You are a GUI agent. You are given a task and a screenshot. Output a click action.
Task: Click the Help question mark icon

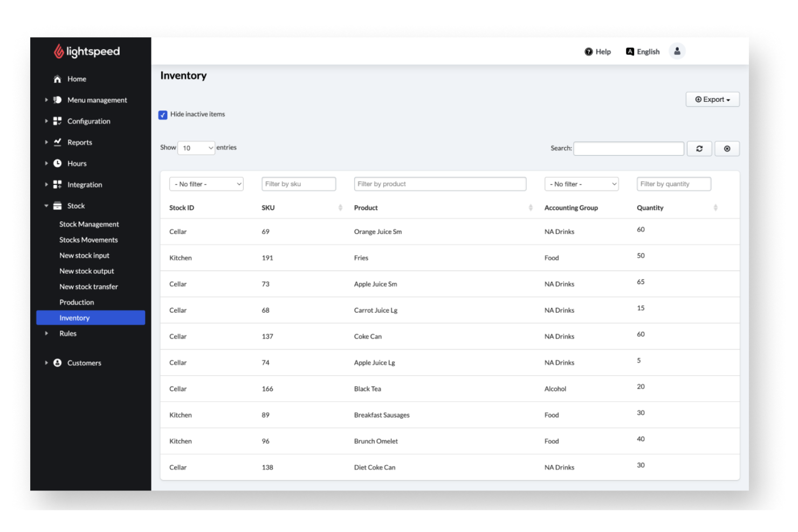[589, 51]
